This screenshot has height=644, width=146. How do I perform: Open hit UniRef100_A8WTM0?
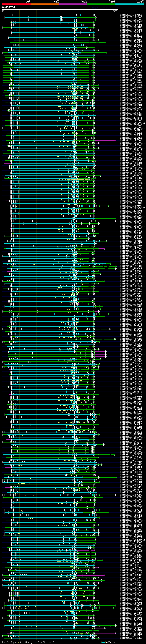pyautogui.click(x=131, y=27)
